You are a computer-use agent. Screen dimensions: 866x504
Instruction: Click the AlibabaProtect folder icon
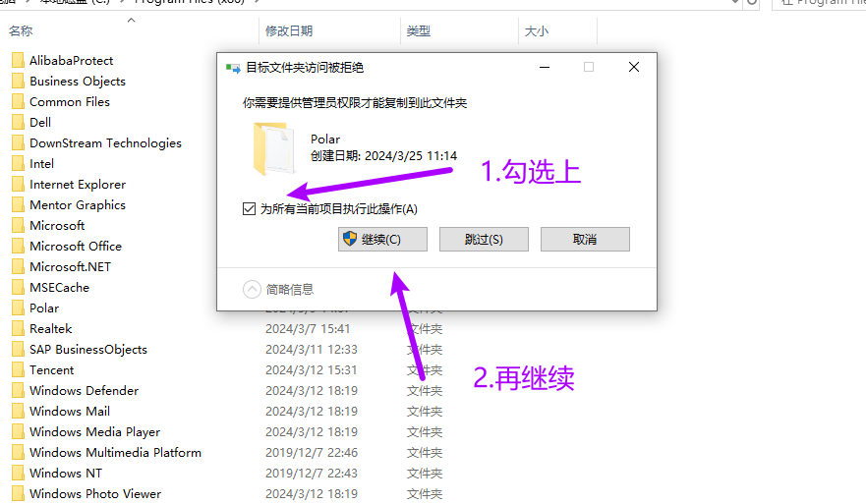19,60
